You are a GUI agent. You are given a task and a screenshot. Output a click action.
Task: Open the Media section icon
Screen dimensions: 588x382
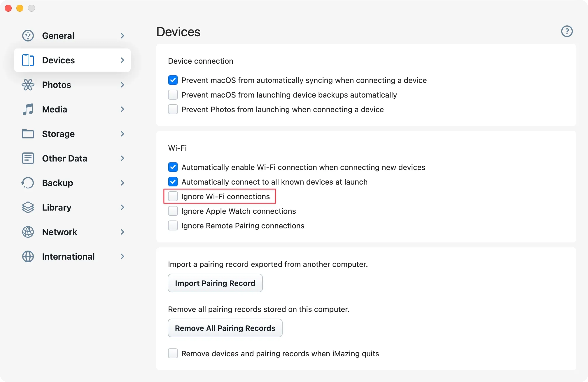pos(28,109)
